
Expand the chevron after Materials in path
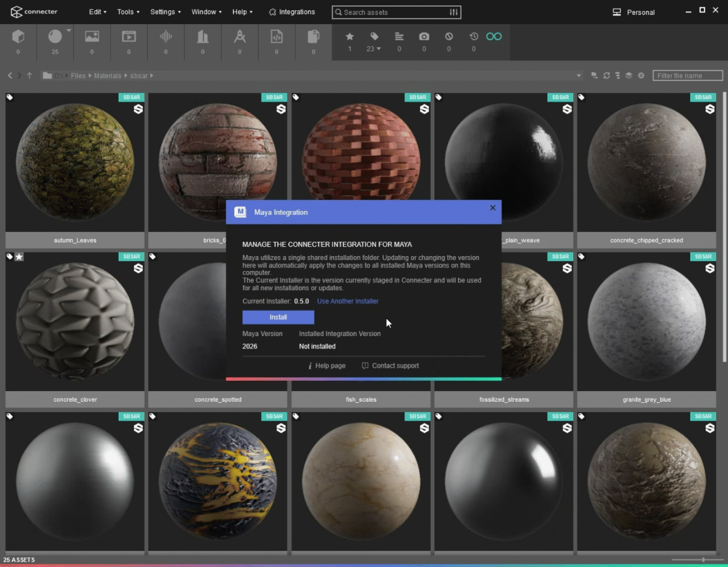pyautogui.click(x=126, y=76)
